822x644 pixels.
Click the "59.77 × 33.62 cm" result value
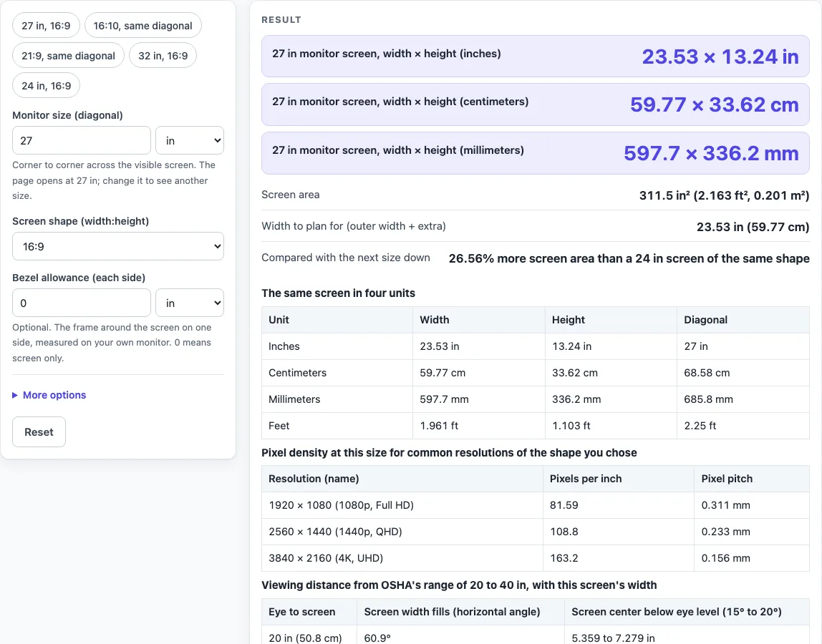pyautogui.click(x=715, y=104)
